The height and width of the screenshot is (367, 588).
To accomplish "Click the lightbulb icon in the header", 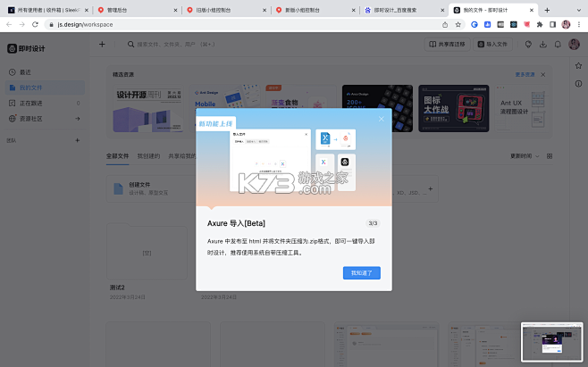I will [x=528, y=45].
